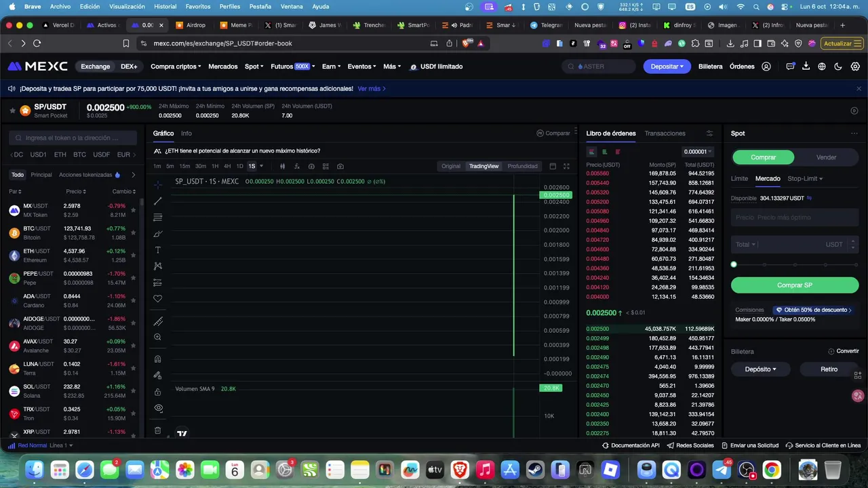This screenshot has width=868, height=488.
Task: Take a chart snapshot with camera icon
Action: coord(340,166)
